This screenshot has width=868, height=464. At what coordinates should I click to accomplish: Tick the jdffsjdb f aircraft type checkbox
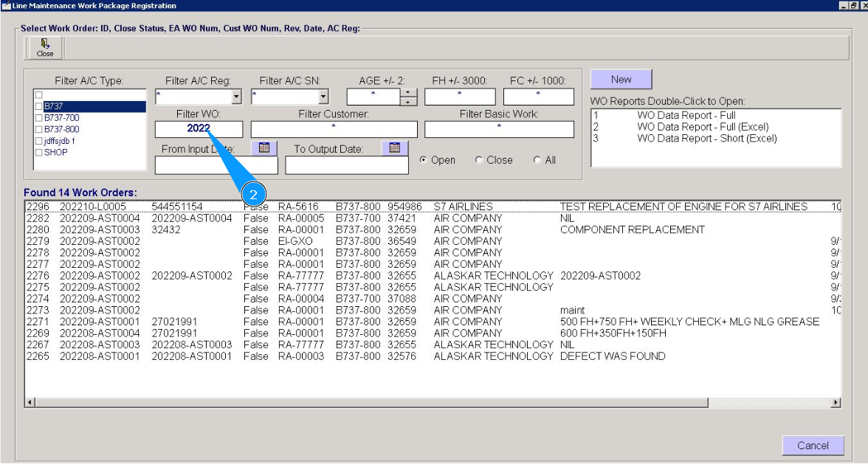[38, 141]
